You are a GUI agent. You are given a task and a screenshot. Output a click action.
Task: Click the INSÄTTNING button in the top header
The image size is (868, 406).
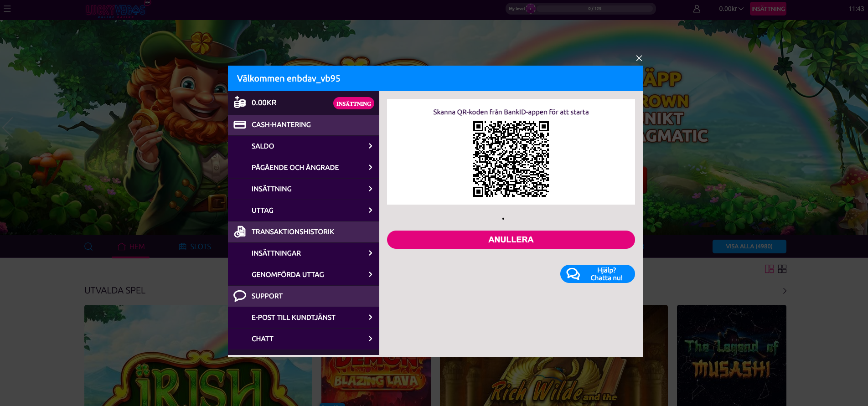pos(768,9)
